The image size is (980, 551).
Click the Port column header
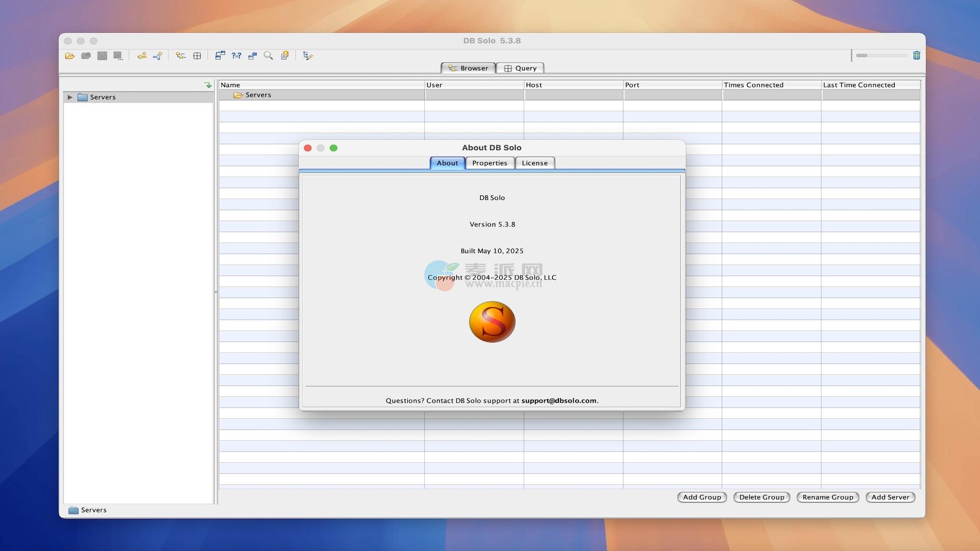[673, 85]
